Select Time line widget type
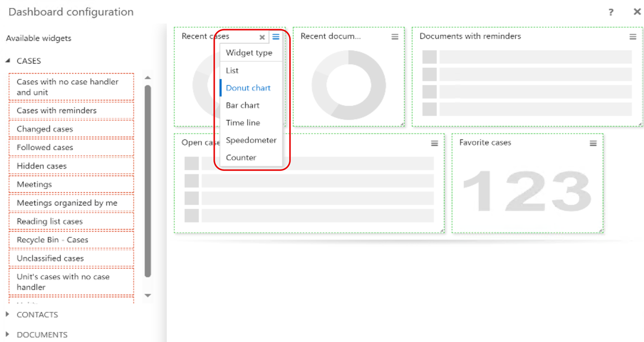Image resolution: width=644 pixels, height=342 pixels. point(243,123)
